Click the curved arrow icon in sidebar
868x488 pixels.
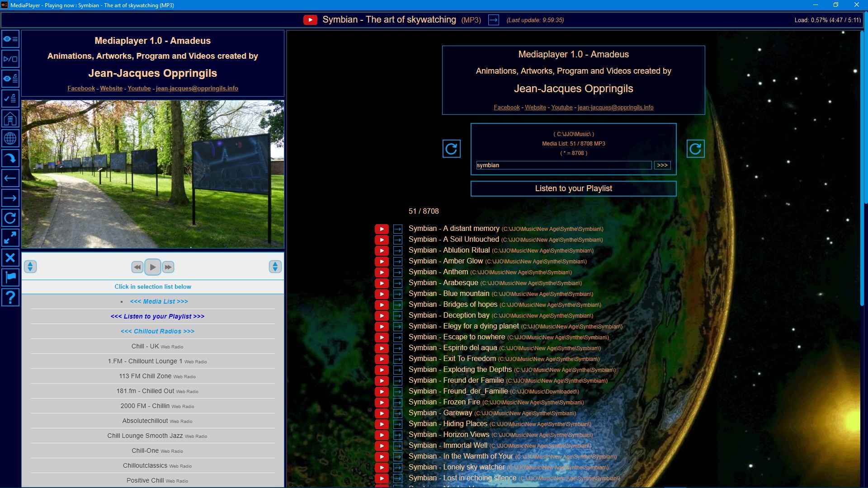tap(10, 158)
